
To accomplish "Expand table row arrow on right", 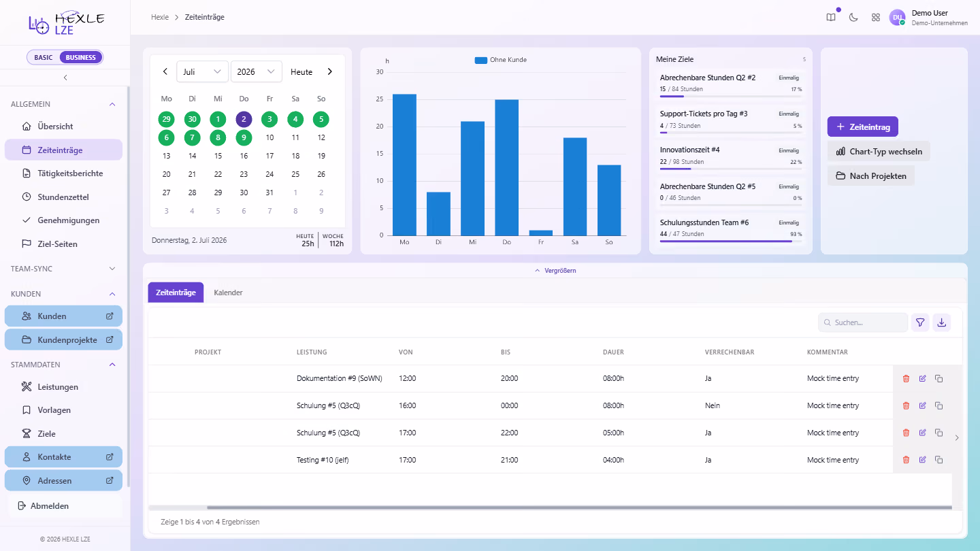I will pyautogui.click(x=957, y=438).
